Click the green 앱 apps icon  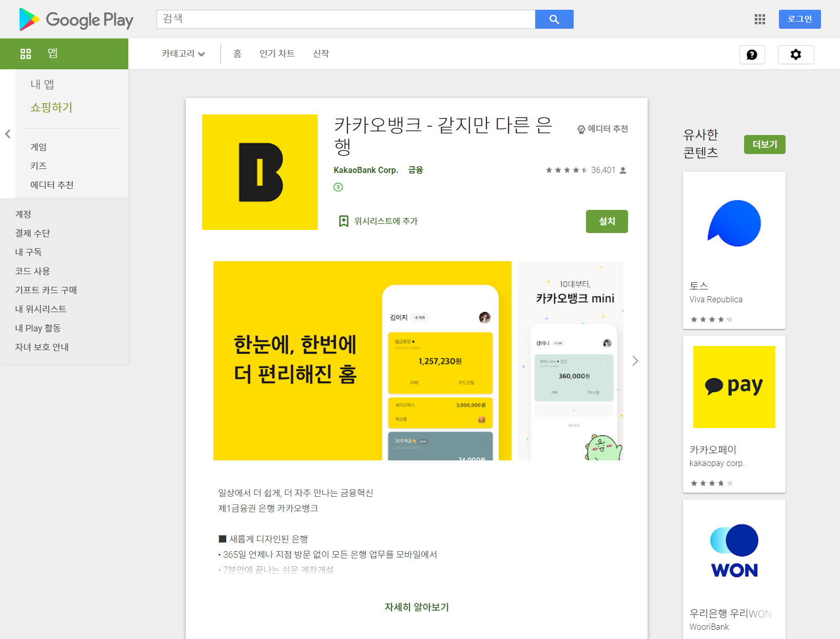[26, 53]
